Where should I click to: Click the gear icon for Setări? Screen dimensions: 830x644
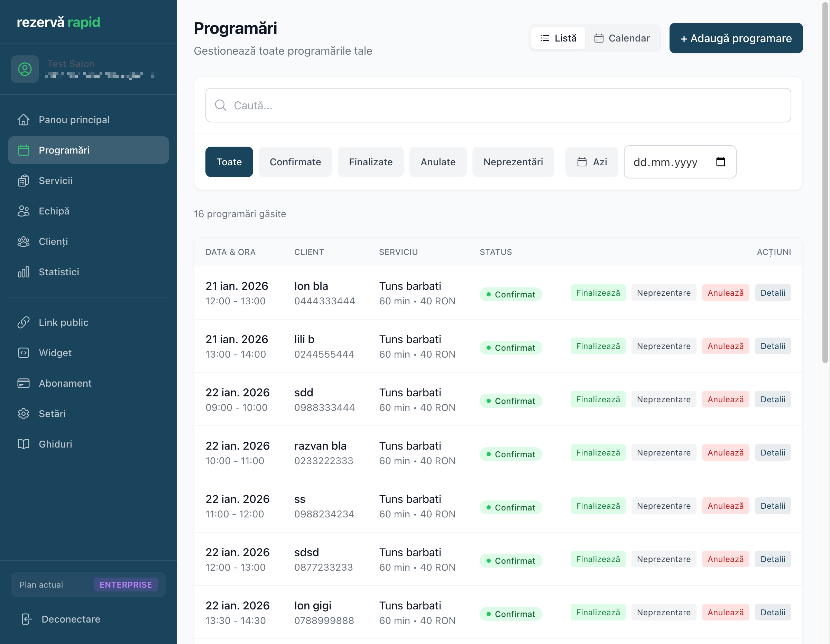(x=24, y=414)
